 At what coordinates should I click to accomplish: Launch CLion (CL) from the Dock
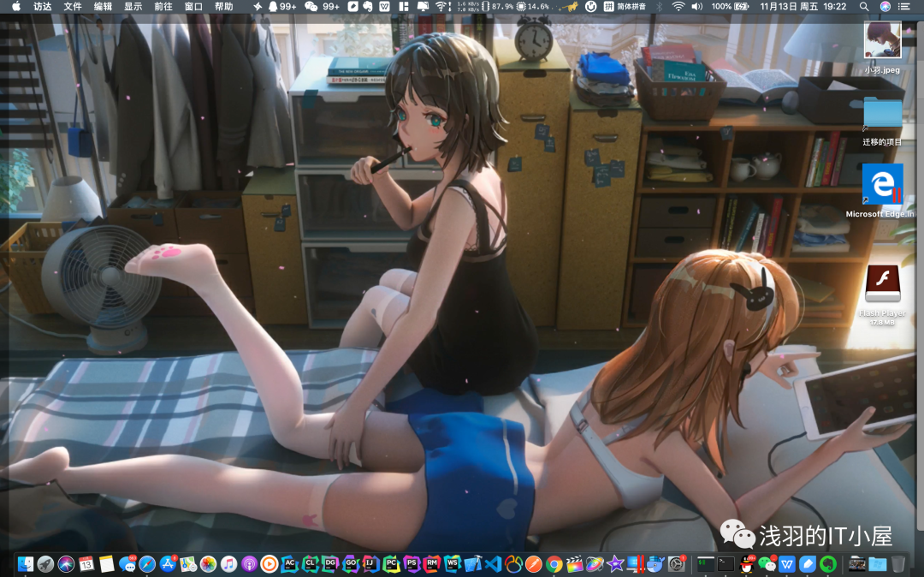(x=310, y=564)
